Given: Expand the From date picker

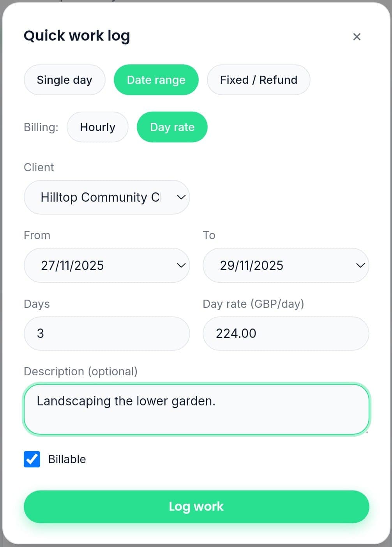Looking at the screenshot, I should (107, 265).
